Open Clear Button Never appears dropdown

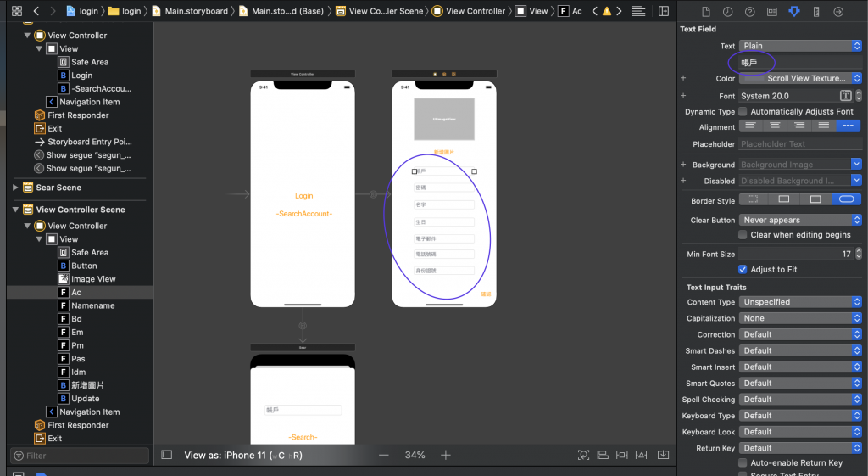point(800,220)
